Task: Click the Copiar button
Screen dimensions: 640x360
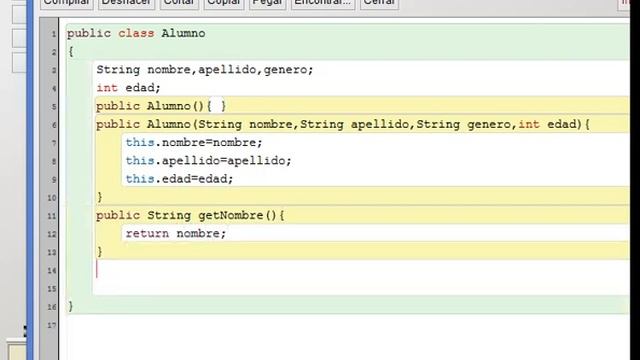Action: (224, 3)
